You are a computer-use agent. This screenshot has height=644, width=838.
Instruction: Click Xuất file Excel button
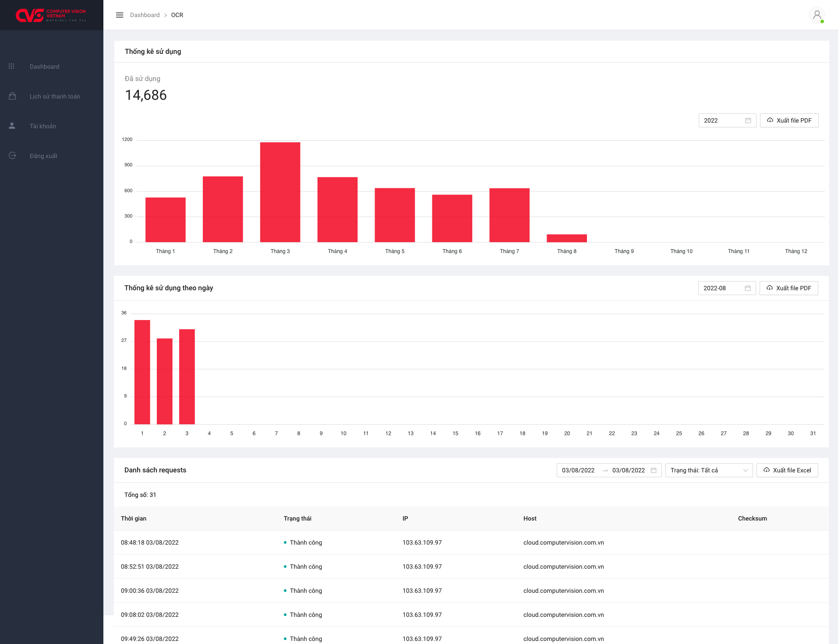tap(787, 470)
